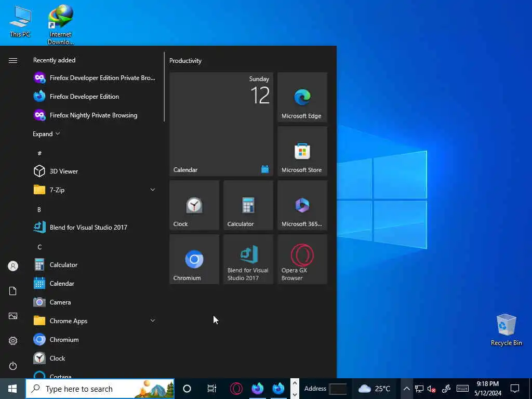Open the user account icon in Start

tap(13, 266)
